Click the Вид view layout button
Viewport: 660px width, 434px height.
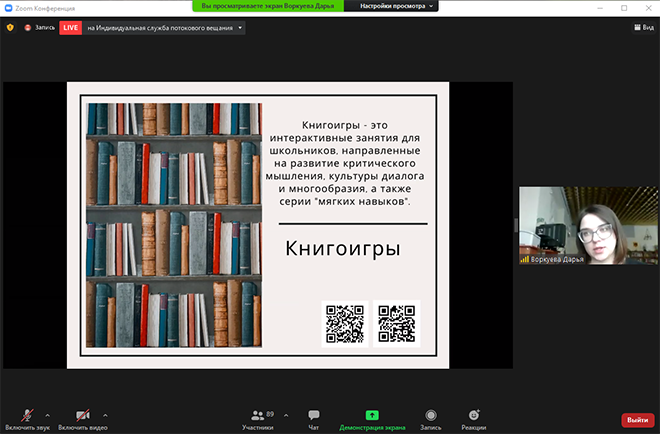point(643,28)
